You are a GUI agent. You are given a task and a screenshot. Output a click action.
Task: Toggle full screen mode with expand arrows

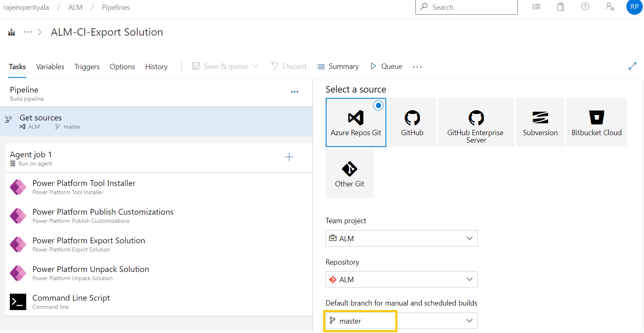click(x=633, y=66)
